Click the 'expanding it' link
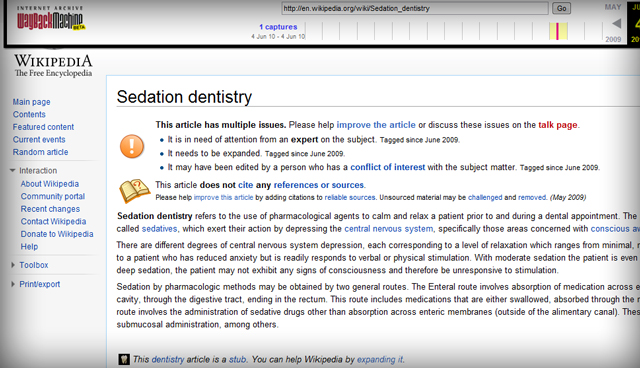 pyautogui.click(x=380, y=359)
